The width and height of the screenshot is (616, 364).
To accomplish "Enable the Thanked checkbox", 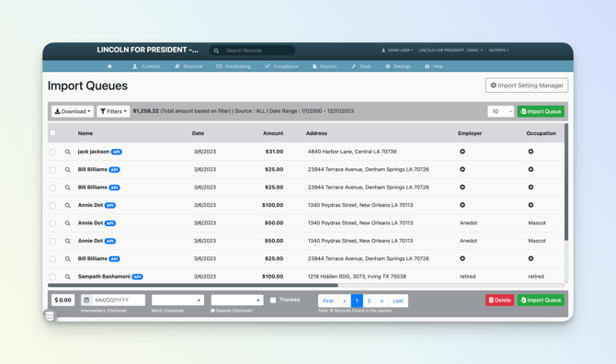I will coord(273,300).
